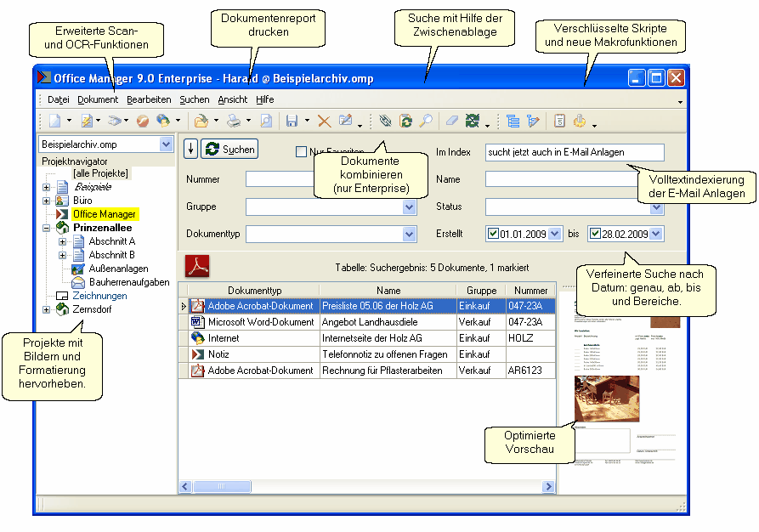759x532 pixels.
Task: Open the Dokumenttyp dropdown list
Action: click(410, 234)
